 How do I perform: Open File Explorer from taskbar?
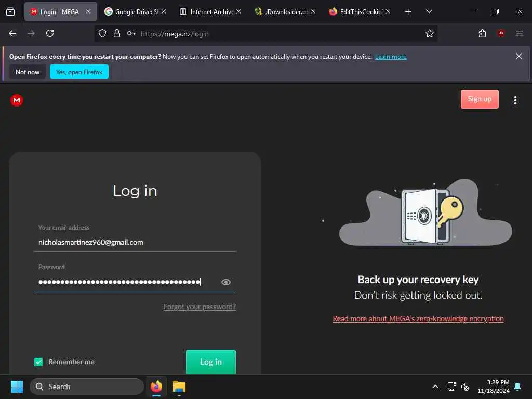click(179, 387)
